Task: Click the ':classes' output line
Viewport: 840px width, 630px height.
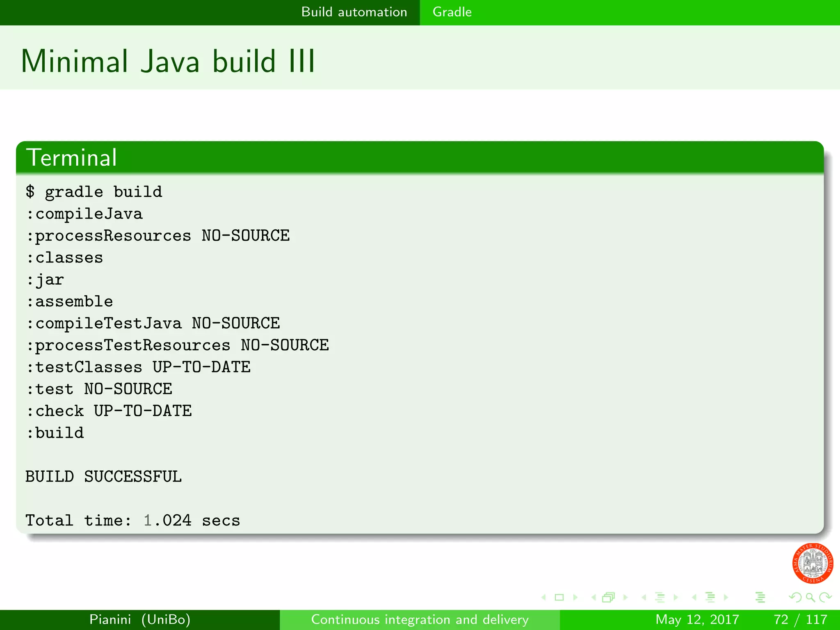Action: (x=65, y=258)
